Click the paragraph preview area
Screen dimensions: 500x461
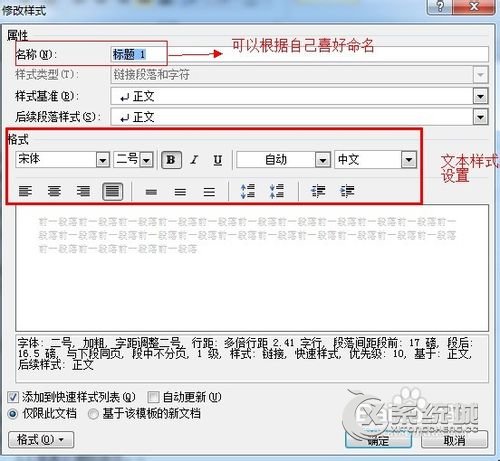click(252, 268)
